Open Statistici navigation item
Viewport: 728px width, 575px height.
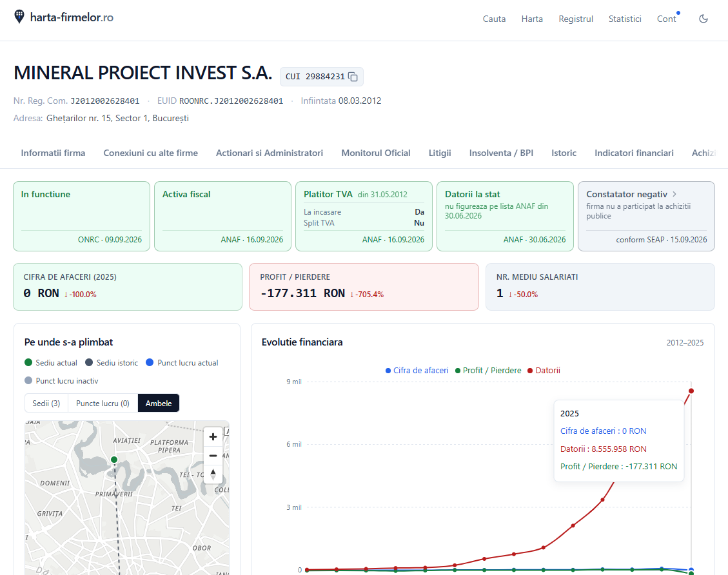(x=625, y=19)
